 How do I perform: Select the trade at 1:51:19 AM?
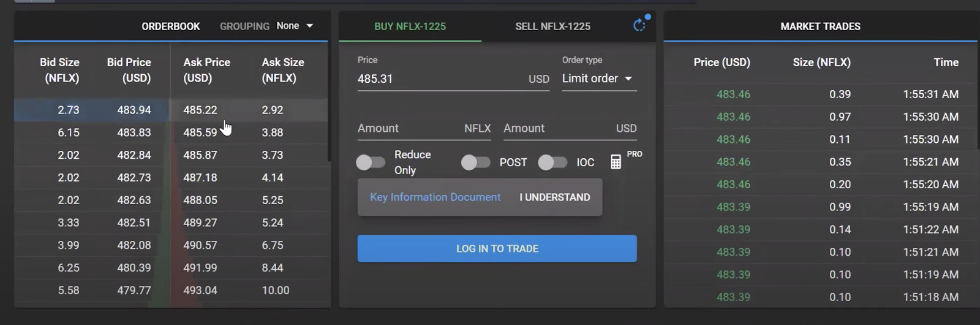coord(821,274)
